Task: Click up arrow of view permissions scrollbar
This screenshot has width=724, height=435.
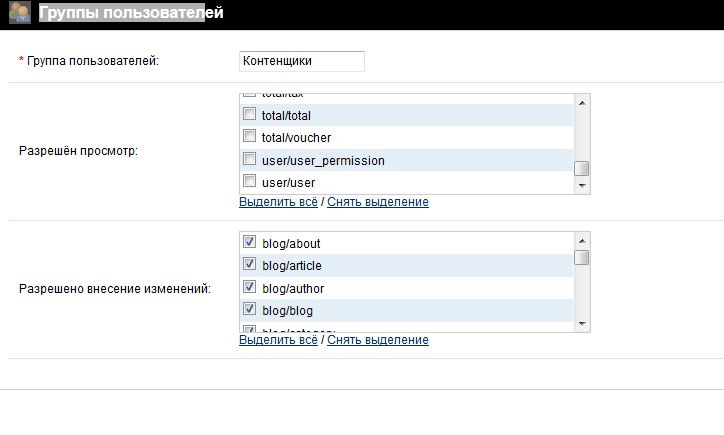Action: tap(582, 101)
